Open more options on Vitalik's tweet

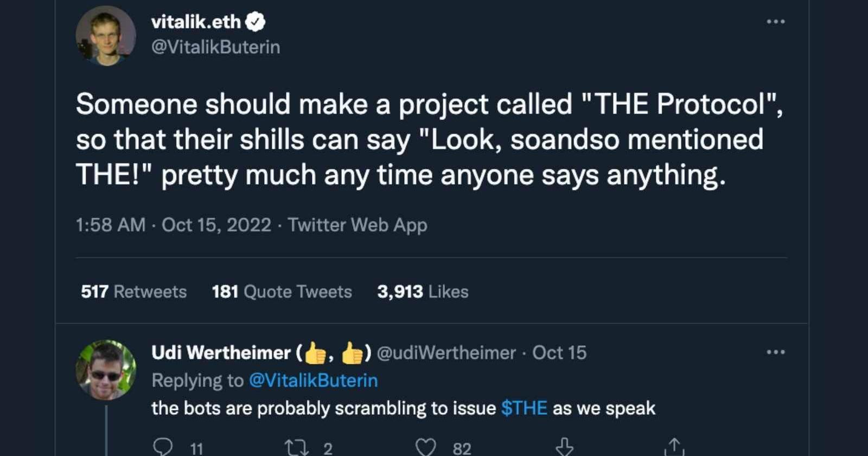[x=775, y=22]
